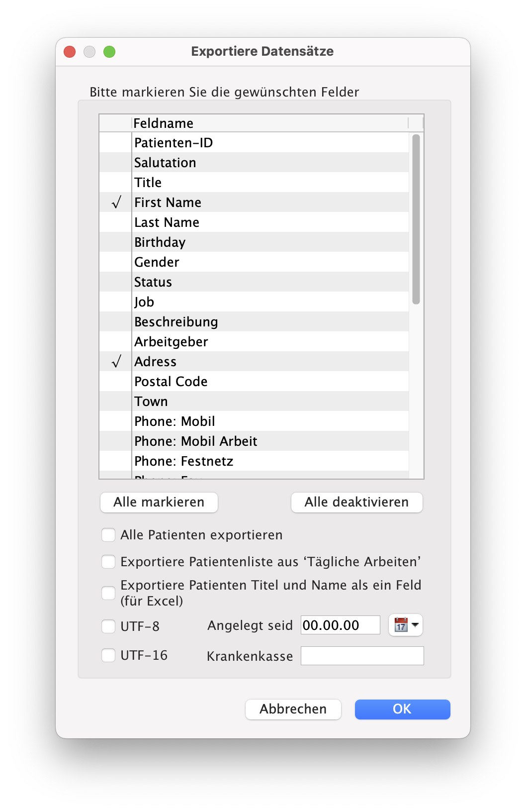
Task: Click the Angelegt seid date field
Action: point(340,625)
